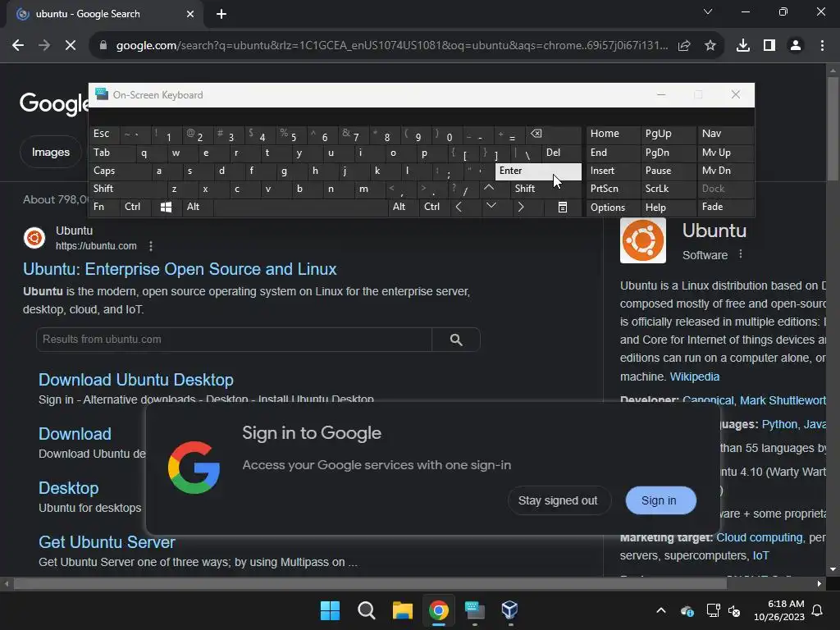The height and width of the screenshot is (630, 840).
Task: Click the space bar on keyboard
Action: pyautogui.click(x=300, y=207)
